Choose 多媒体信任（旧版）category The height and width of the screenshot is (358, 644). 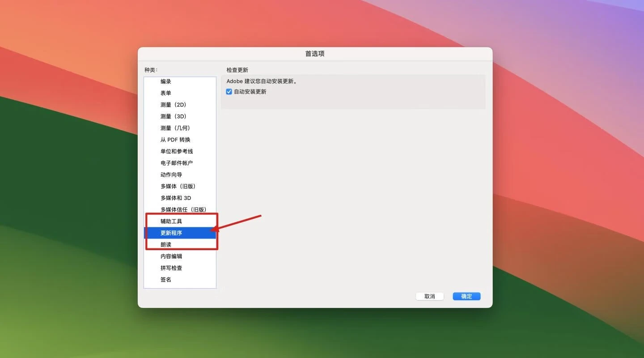tap(183, 209)
